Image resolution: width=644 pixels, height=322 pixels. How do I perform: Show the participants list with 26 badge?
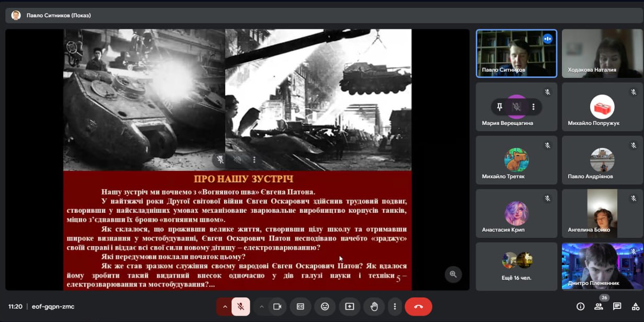599,307
